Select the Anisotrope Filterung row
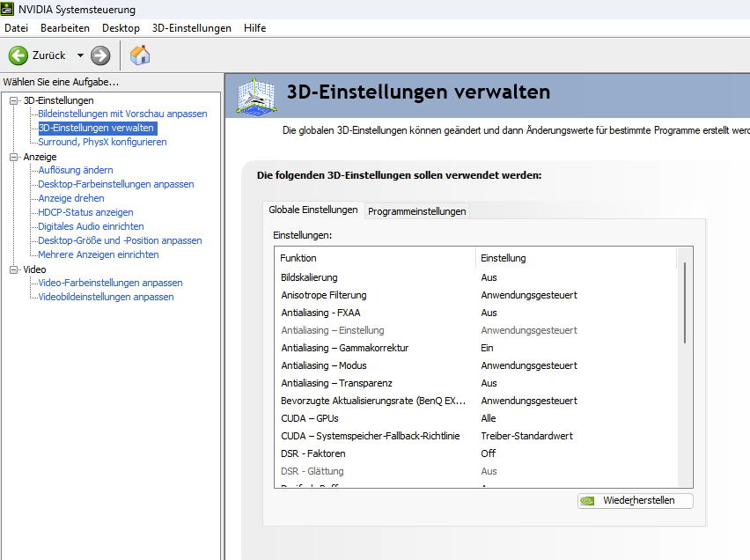Image resolution: width=750 pixels, height=560 pixels. pos(476,295)
